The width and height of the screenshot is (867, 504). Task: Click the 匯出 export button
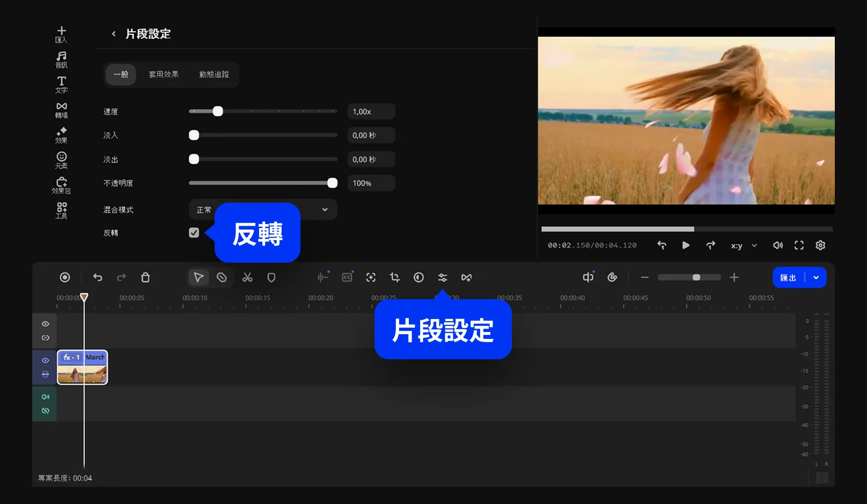788,278
